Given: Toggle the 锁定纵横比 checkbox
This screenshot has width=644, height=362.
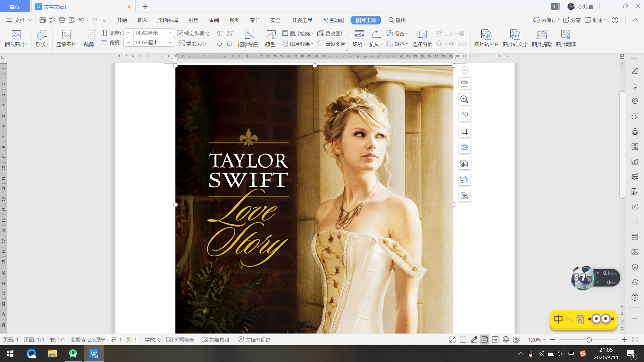Looking at the screenshot, I should pos(180,33).
